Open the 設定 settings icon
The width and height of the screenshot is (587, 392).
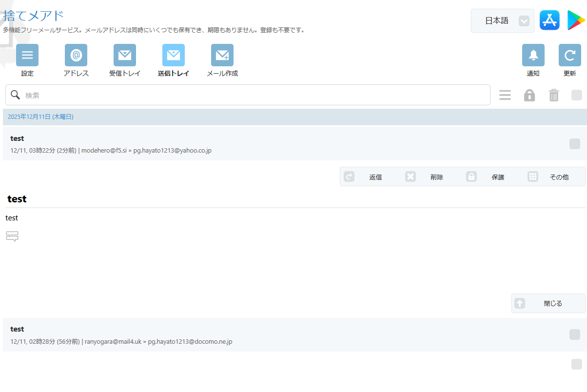tap(27, 55)
